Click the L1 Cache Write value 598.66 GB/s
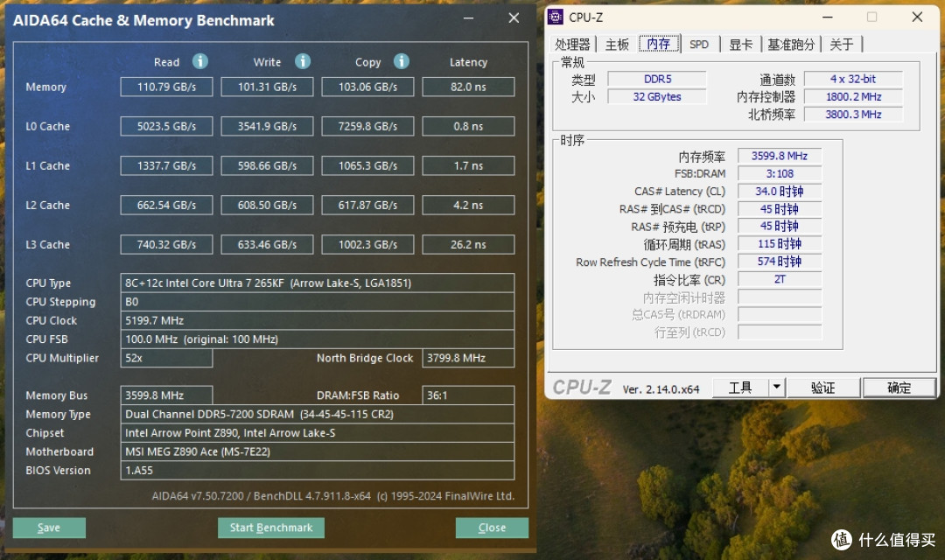This screenshot has height=560, width=945. pyautogui.click(x=267, y=165)
